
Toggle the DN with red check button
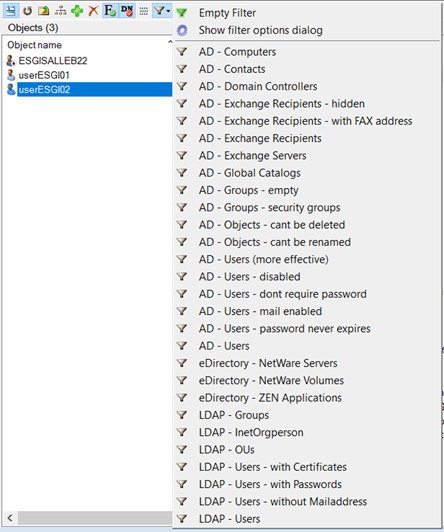(x=127, y=11)
